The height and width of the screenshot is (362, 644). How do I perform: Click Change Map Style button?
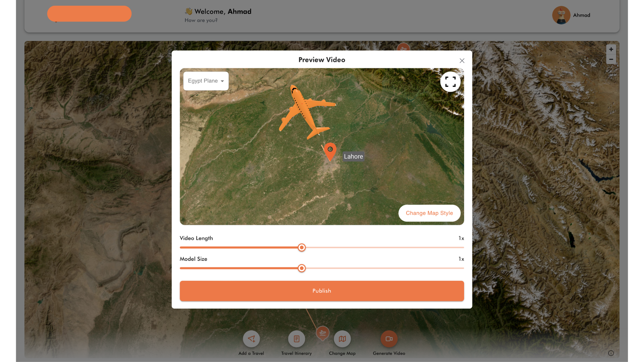pos(429,213)
